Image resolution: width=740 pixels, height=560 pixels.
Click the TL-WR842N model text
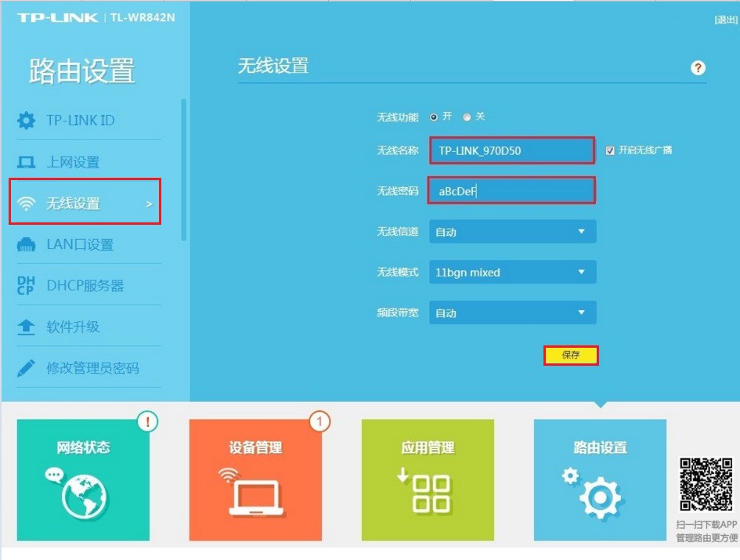pyautogui.click(x=143, y=18)
